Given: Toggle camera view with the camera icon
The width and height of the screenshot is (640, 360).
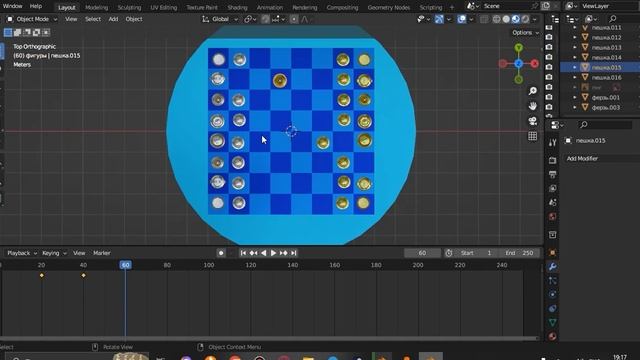Looking at the screenshot, I should click(x=533, y=121).
